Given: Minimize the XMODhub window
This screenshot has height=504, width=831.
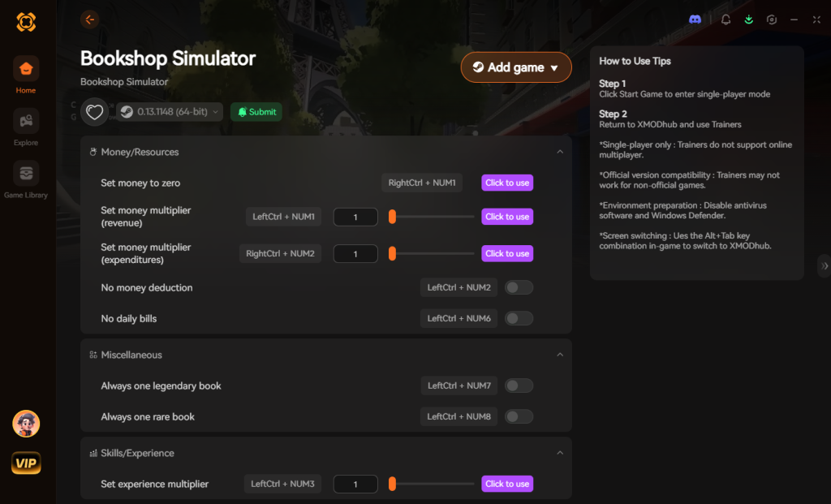Looking at the screenshot, I should (x=794, y=19).
